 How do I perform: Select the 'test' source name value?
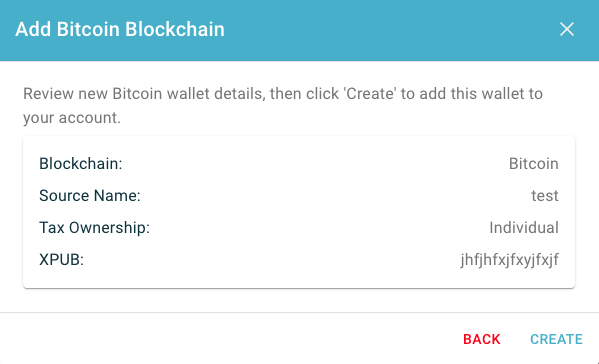coord(545,196)
